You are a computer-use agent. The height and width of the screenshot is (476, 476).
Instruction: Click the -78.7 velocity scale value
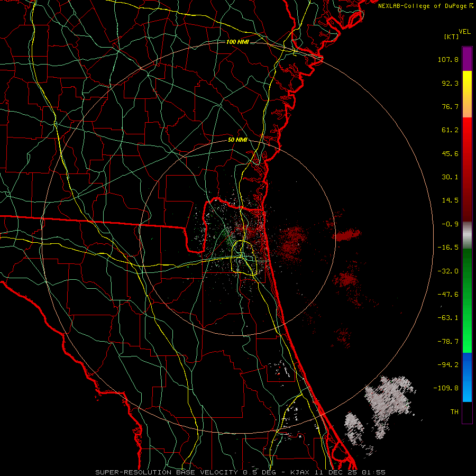[x=448, y=342]
